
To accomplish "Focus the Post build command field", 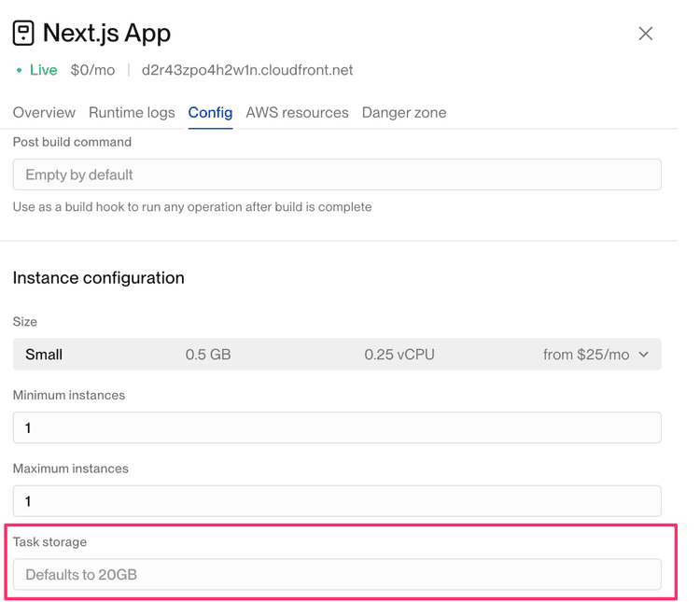I will pos(337,175).
